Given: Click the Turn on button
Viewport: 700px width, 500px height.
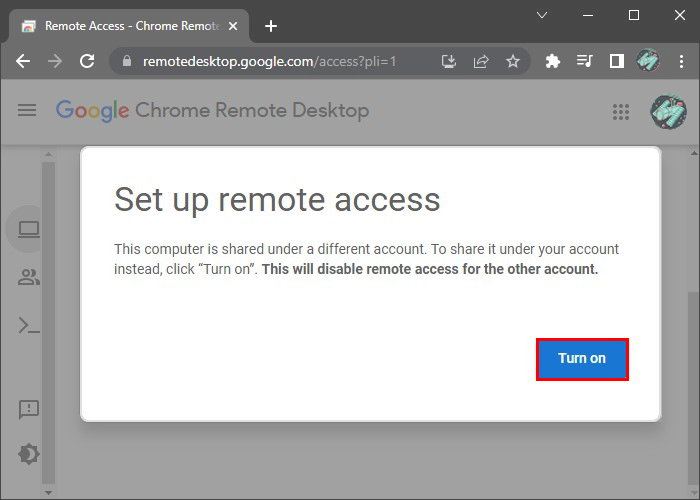Looking at the screenshot, I should 582,359.
